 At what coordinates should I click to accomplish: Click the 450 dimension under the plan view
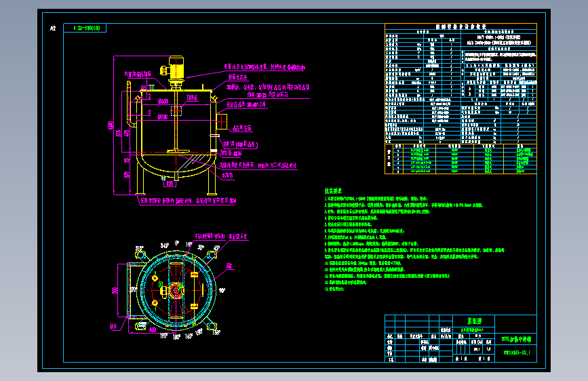tap(153, 329)
